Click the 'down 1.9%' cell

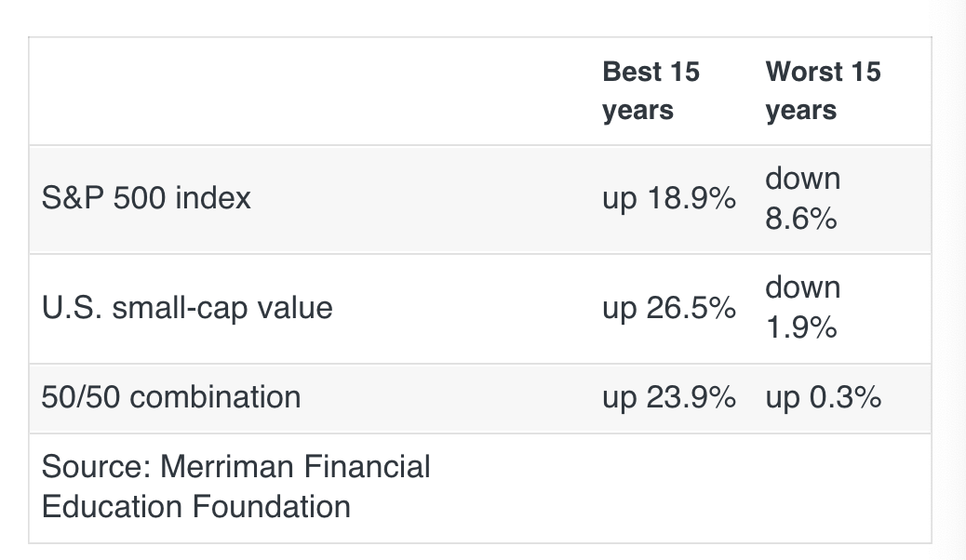803,307
